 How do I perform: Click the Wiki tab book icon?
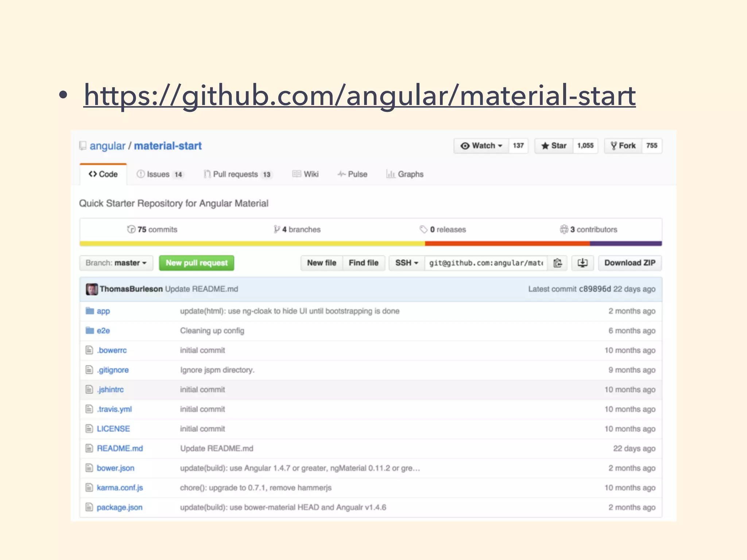[x=297, y=174]
